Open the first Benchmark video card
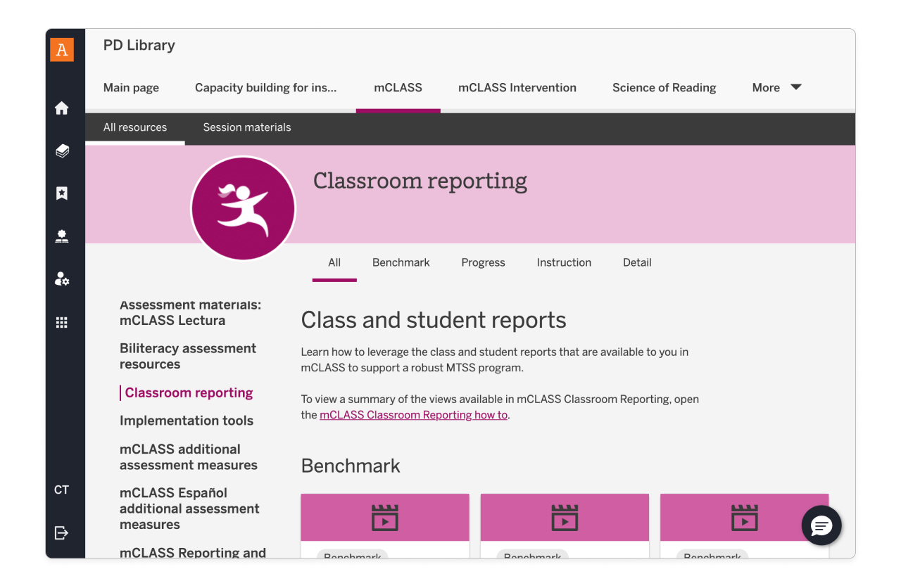The width and height of the screenshot is (901, 588). 384,518
